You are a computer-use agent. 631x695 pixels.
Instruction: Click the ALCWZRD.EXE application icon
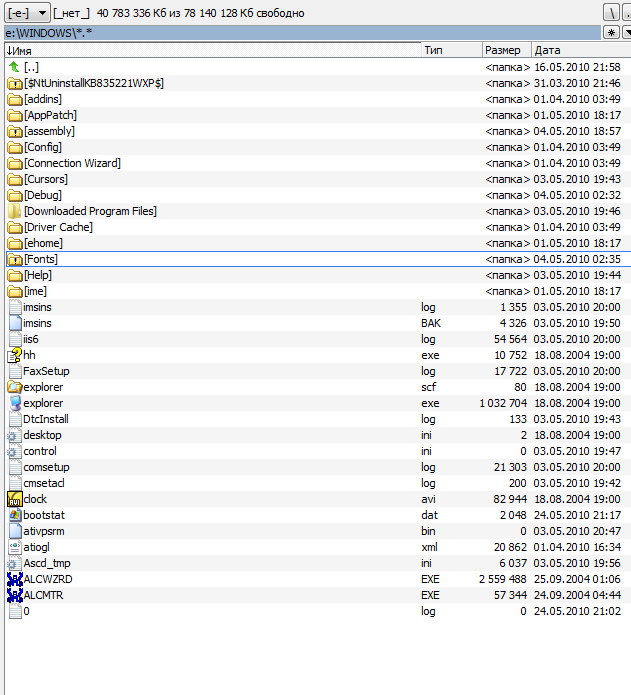pyautogui.click(x=15, y=579)
